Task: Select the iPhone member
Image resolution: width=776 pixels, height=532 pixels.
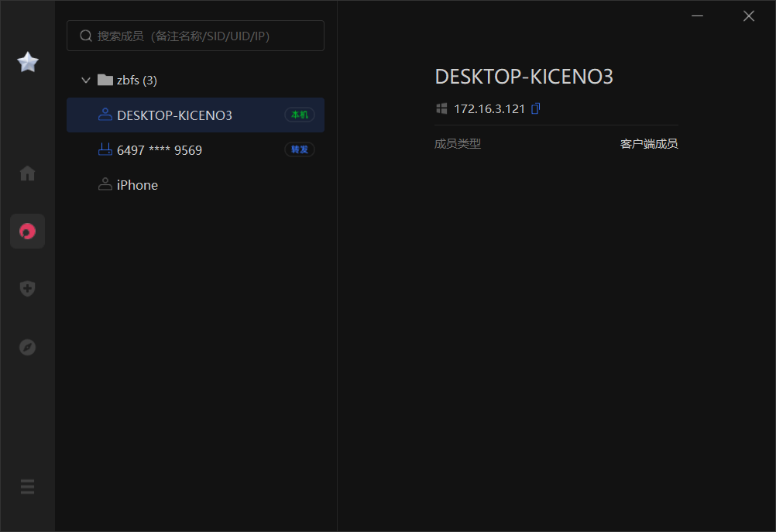Action: [x=137, y=185]
